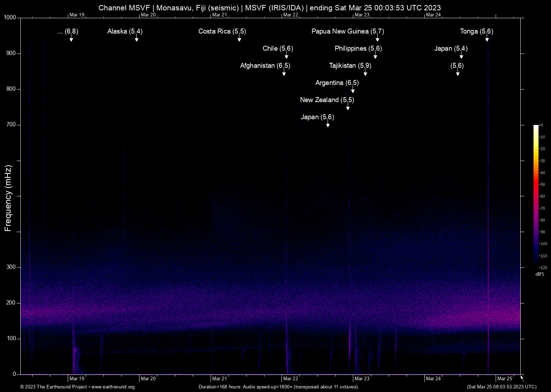Viewport: 551px width, 392px height.
Task: Click the Japan (5.6) earthquake label
Action: pyautogui.click(x=317, y=117)
